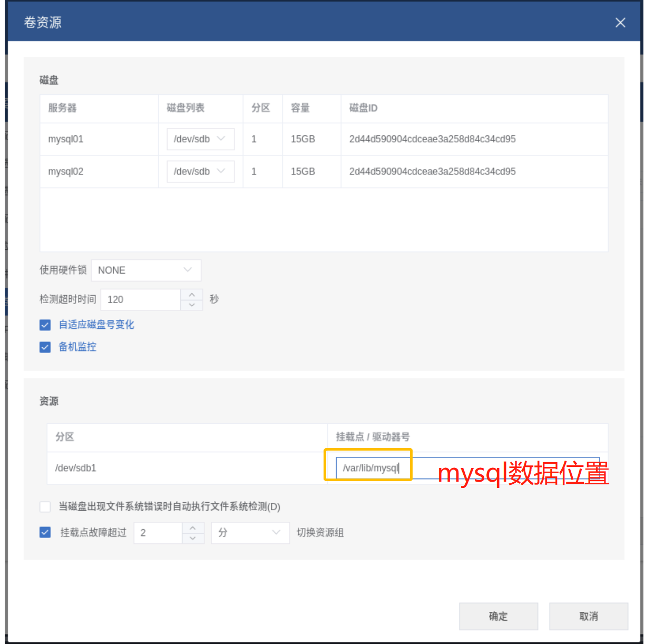Open disk list dropdown for mysql02
645x644 pixels.
pyautogui.click(x=200, y=172)
